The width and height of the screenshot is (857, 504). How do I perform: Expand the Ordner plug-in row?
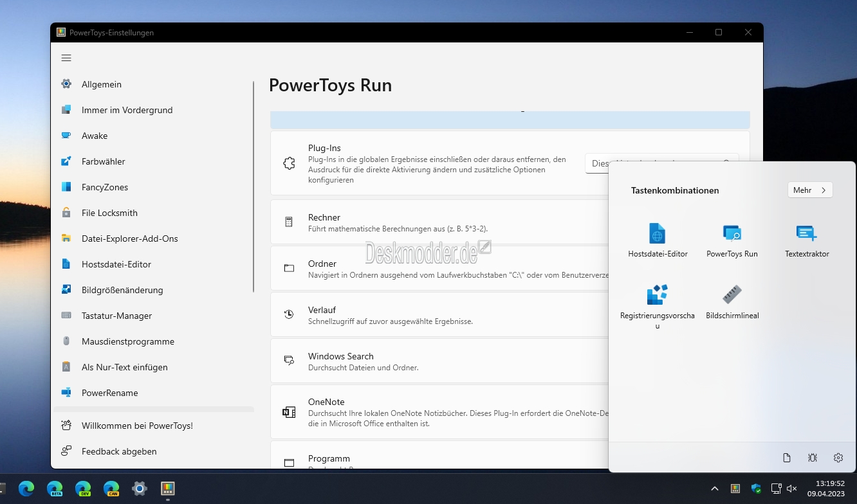pyautogui.click(x=439, y=269)
